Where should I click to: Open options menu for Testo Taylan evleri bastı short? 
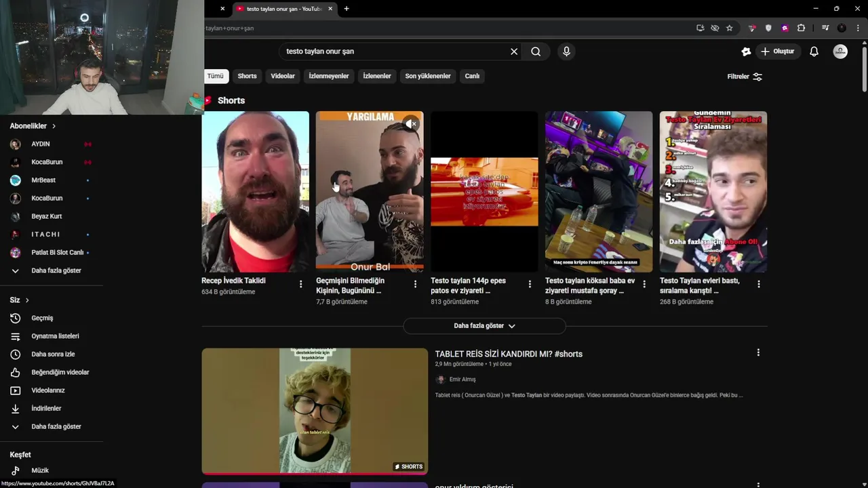coord(759,284)
